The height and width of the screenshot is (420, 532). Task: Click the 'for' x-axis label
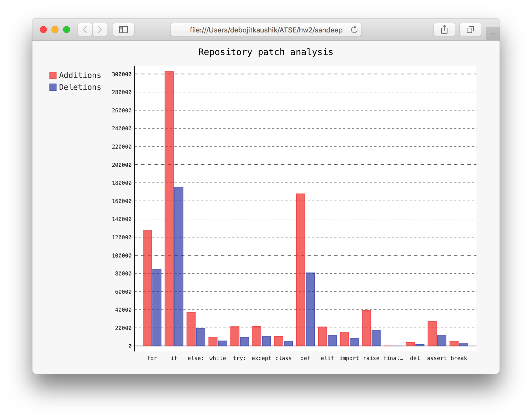[152, 358]
